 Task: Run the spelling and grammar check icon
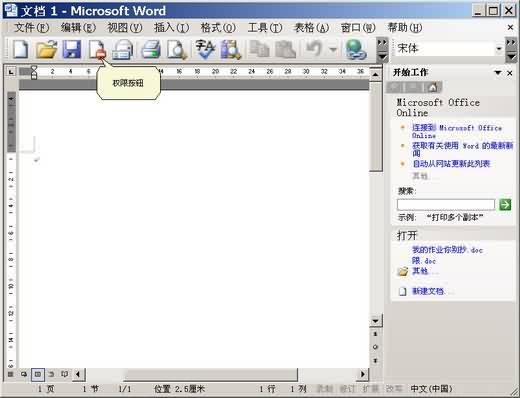[205, 50]
